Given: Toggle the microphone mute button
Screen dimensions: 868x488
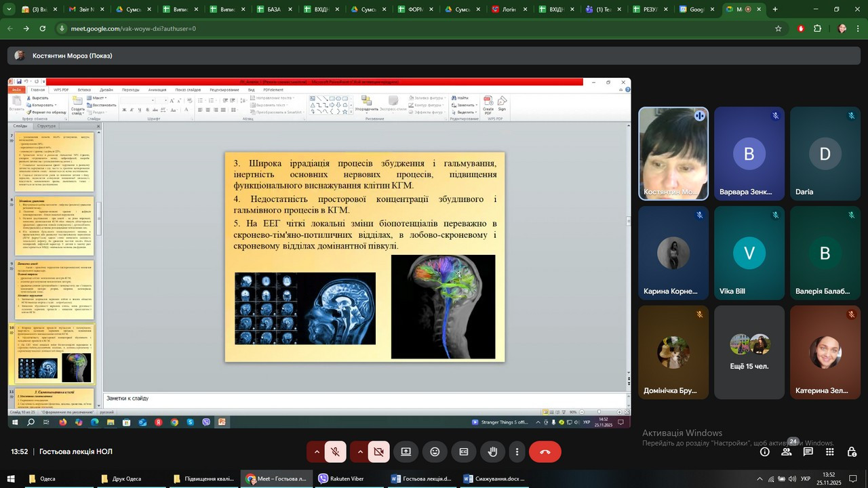Looking at the screenshot, I should 335,451.
